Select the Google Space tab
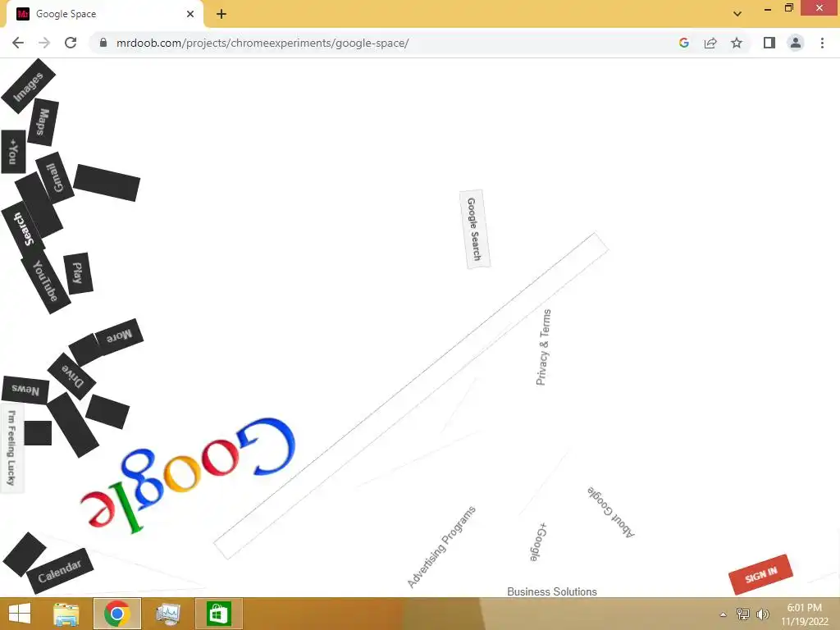This screenshot has width=840, height=630. click(104, 14)
